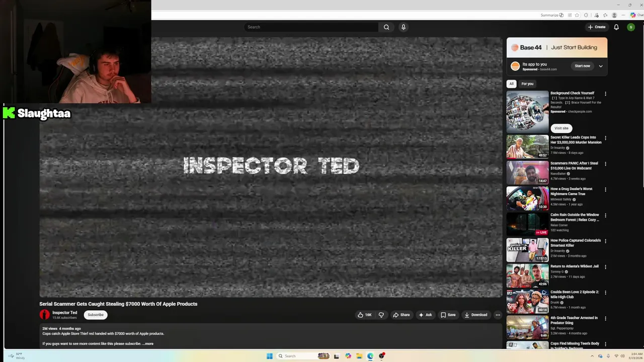
Task: Click Edge favorites star in address bar
Action: [x=577, y=15]
